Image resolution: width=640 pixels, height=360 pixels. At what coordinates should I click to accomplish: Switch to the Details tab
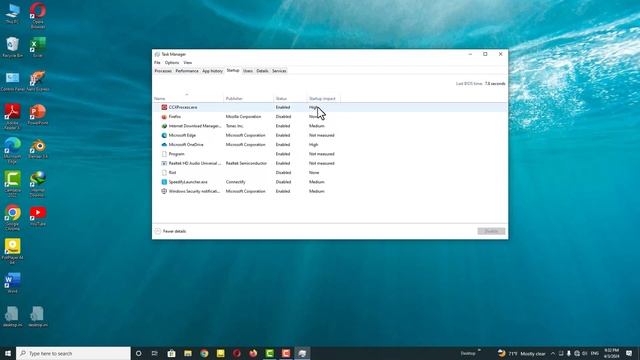click(x=262, y=71)
